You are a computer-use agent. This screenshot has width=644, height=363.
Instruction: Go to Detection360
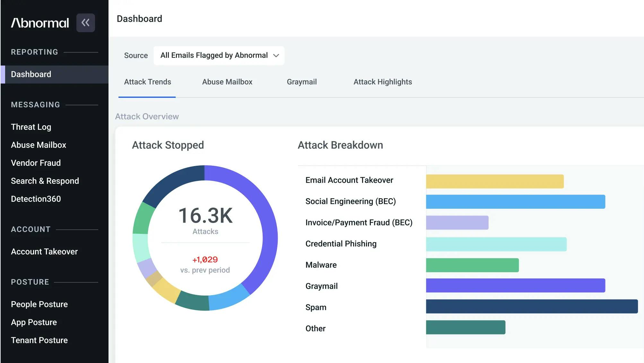coord(36,199)
